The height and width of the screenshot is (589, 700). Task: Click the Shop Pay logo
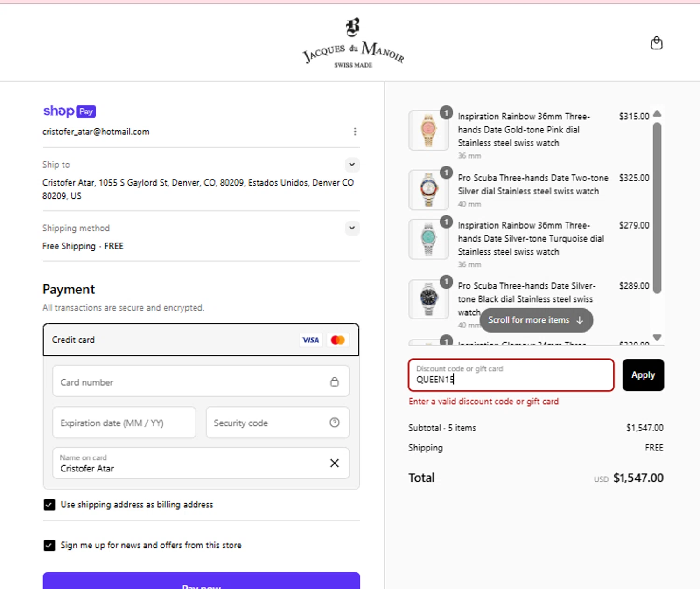(70, 111)
